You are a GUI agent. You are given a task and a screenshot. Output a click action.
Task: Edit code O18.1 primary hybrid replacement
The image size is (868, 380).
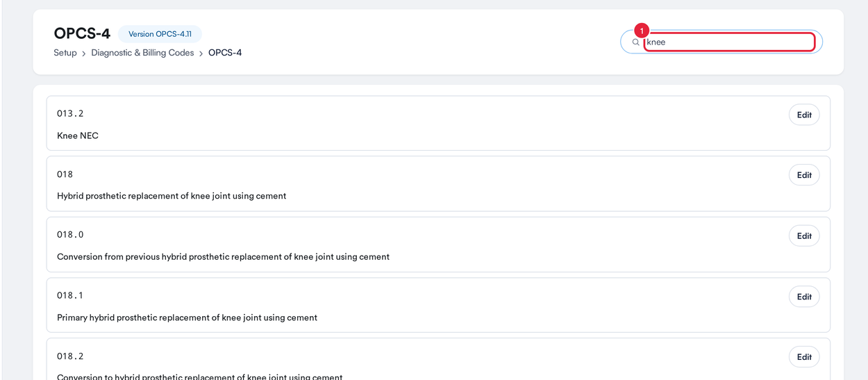pos(804,297)
